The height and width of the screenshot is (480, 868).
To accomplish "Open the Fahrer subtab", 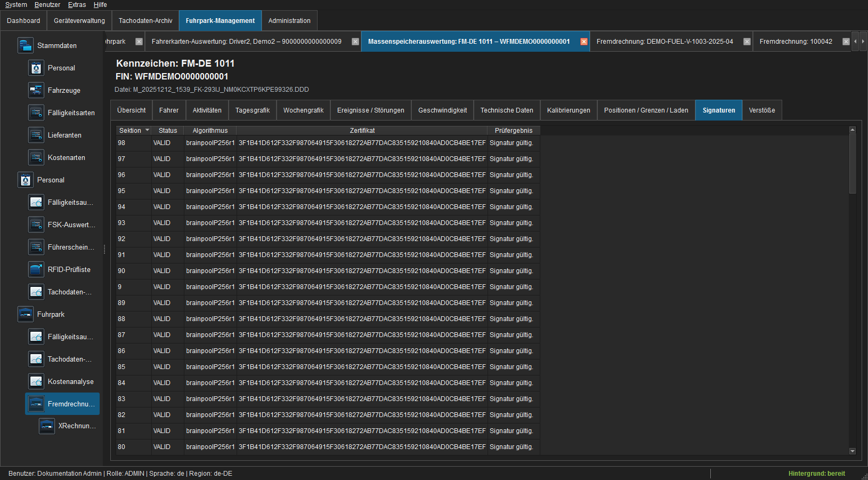I will click(x=169, y=110).
